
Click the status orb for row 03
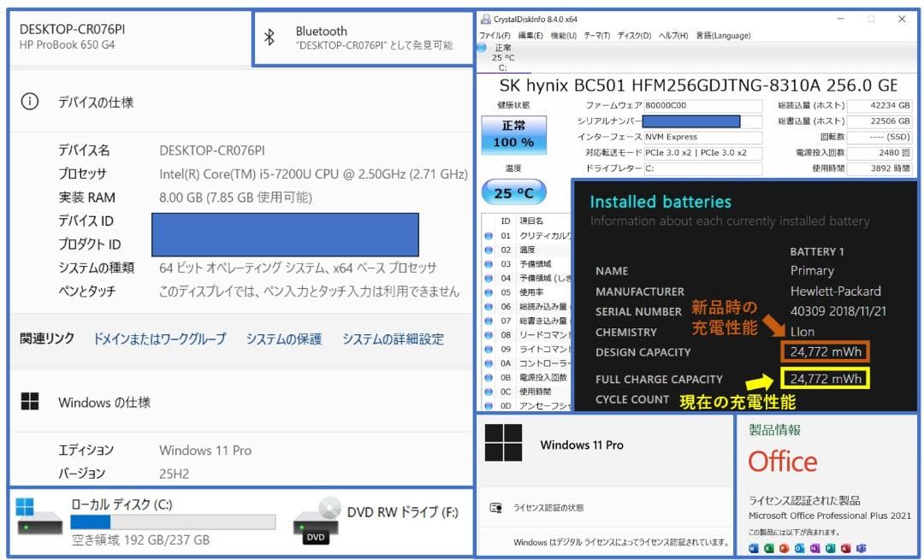[x=489, y=264]
